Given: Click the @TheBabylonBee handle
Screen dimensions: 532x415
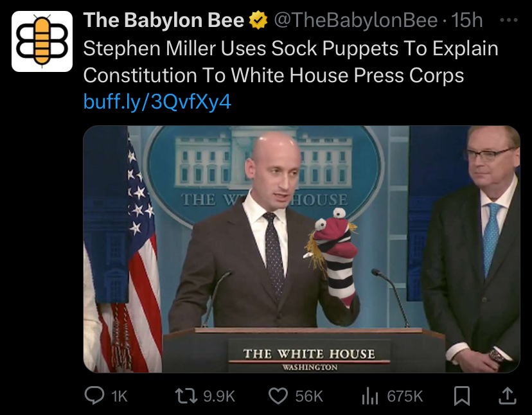Looking at the screenshot, I should (355, 21).
